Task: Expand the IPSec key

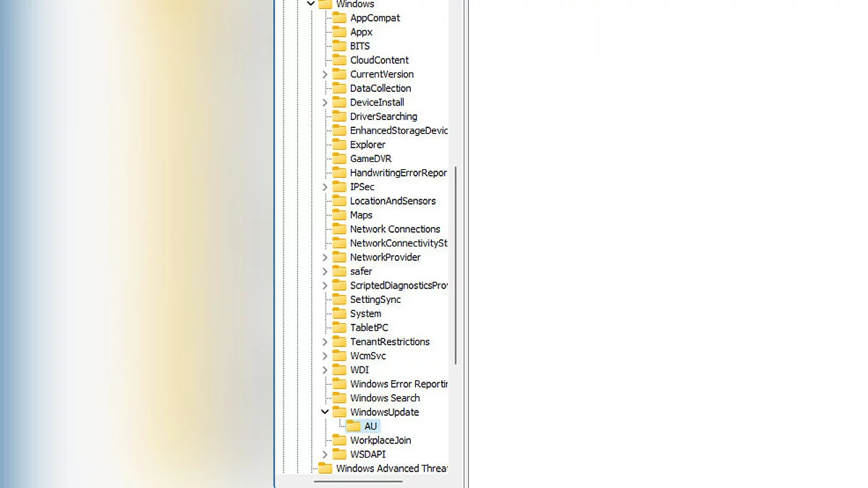Action: [325, 187]
